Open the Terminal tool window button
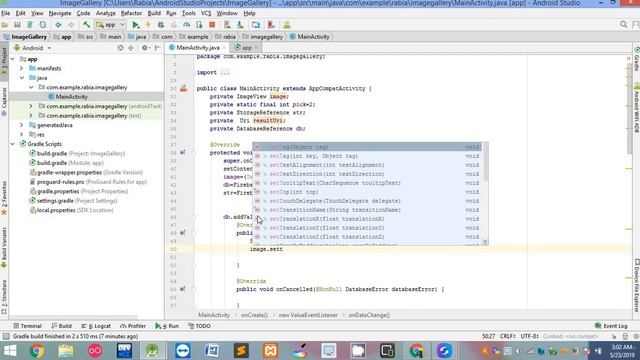The width and height of the screenshot is (640, 360). (27, 326)
